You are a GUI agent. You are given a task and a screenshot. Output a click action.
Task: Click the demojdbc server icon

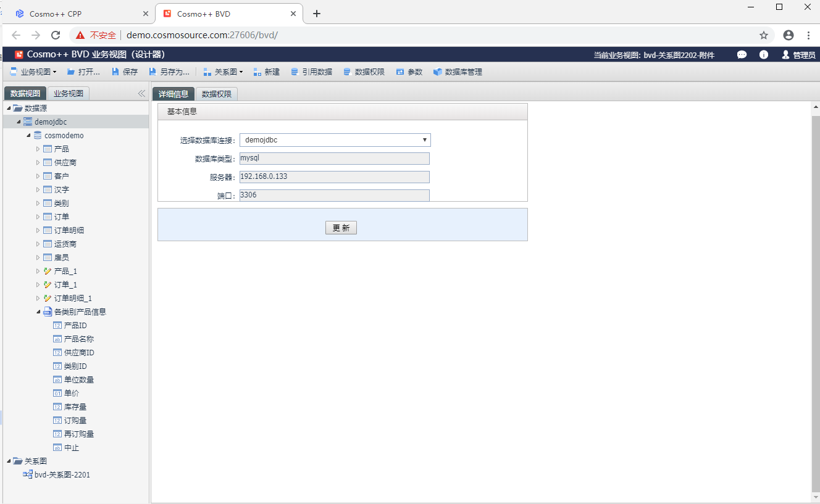[28, 122]
